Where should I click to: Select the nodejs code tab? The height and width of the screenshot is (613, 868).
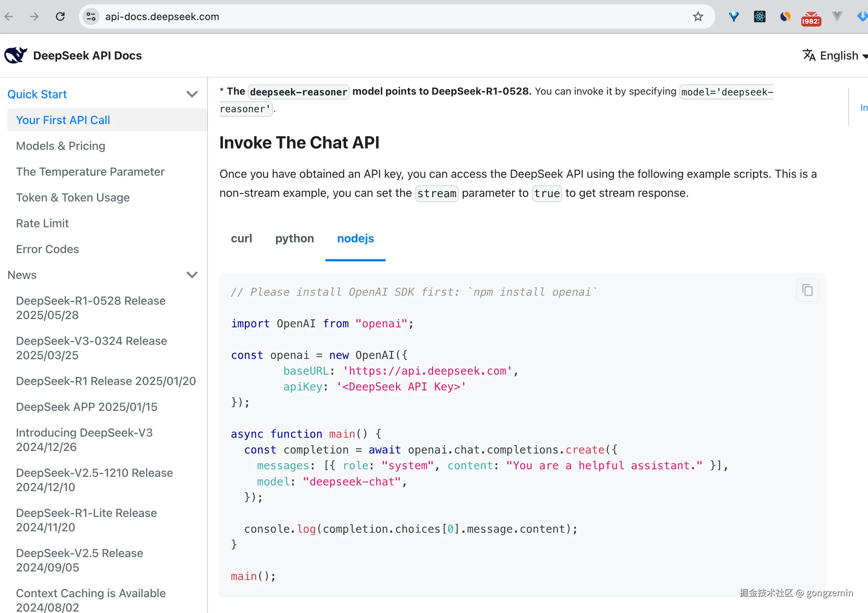coord(355,239)
